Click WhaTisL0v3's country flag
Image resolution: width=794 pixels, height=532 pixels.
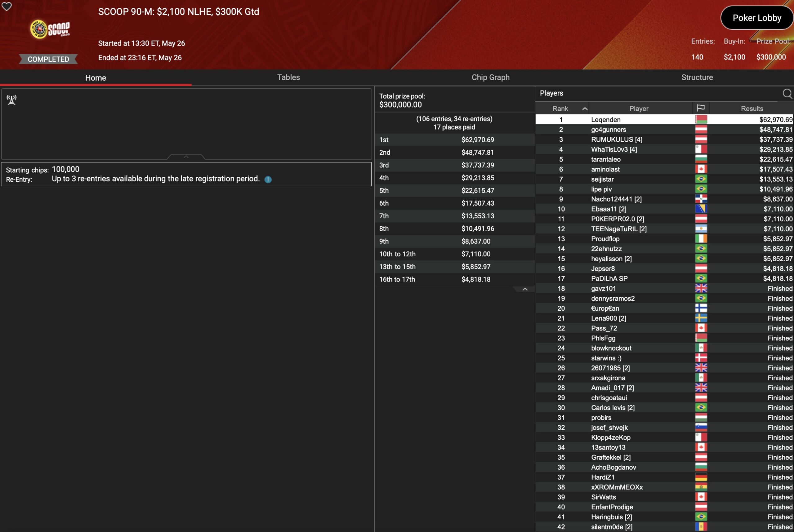pyautogui.click(x=701, y=149)
